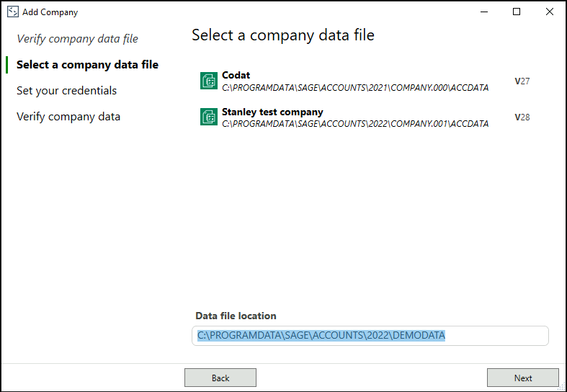Click the Stanley test company Sage icon
Screen dimensions: 567x392
(209, 117)
